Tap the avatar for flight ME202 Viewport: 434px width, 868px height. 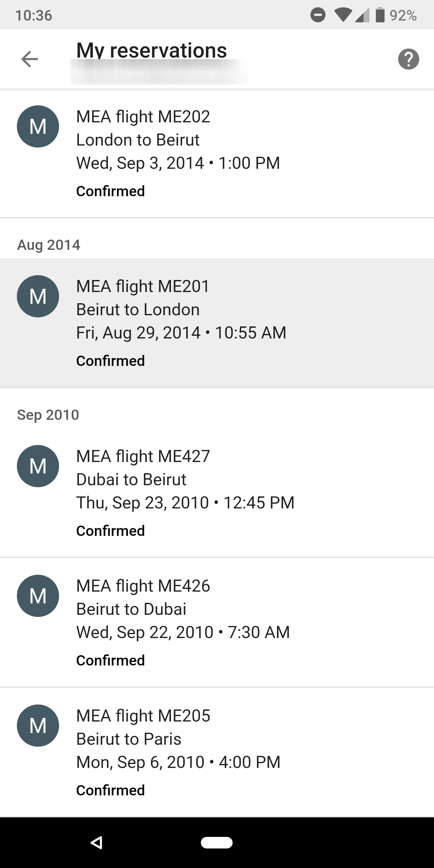click(38, 126)
